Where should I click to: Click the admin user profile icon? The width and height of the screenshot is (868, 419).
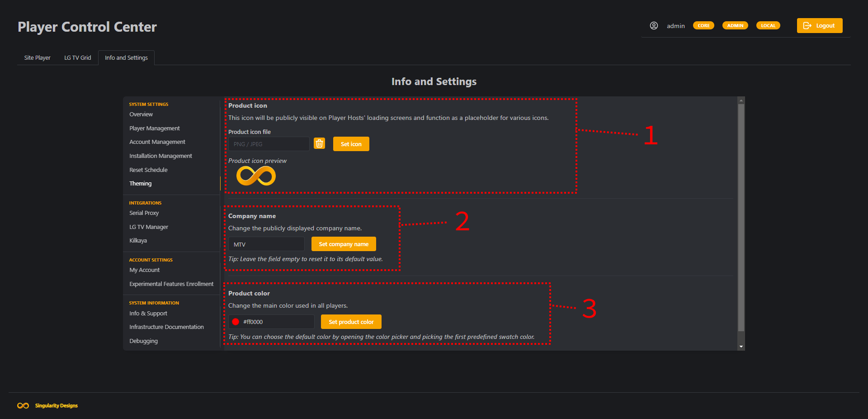tap(654, 26)
